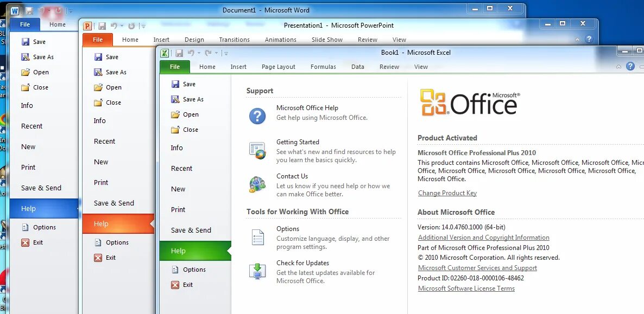The width and height of the screenshot is (644, 314).
Task: Open the Microsoft Office Help question mark icon
Action: pos(257,116)
